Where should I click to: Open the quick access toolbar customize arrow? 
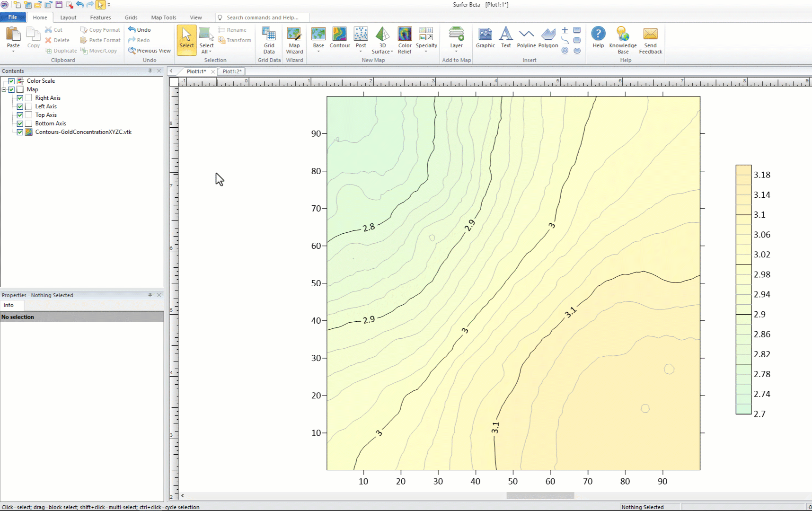click(x=109, y=5)
